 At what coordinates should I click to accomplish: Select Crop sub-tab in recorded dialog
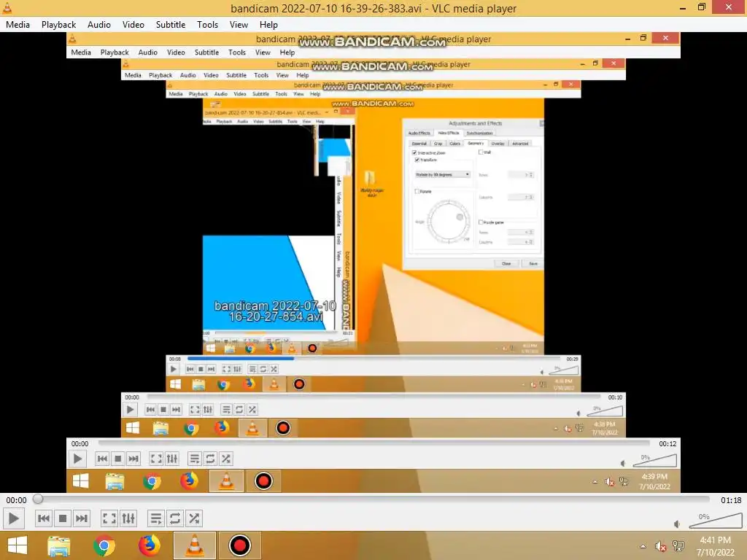438,144
